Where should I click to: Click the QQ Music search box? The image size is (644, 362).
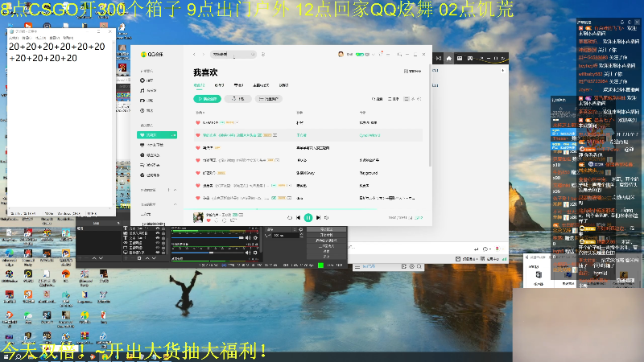233,54
